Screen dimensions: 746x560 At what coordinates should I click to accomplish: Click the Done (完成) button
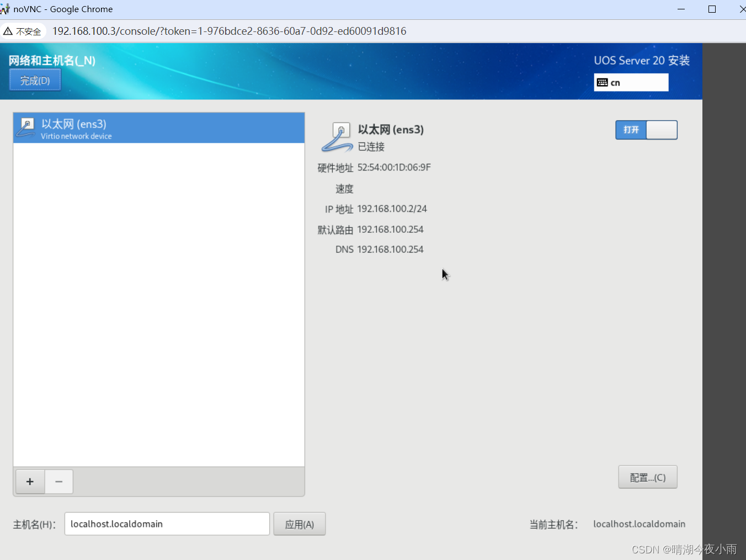[x=35, y=81]
